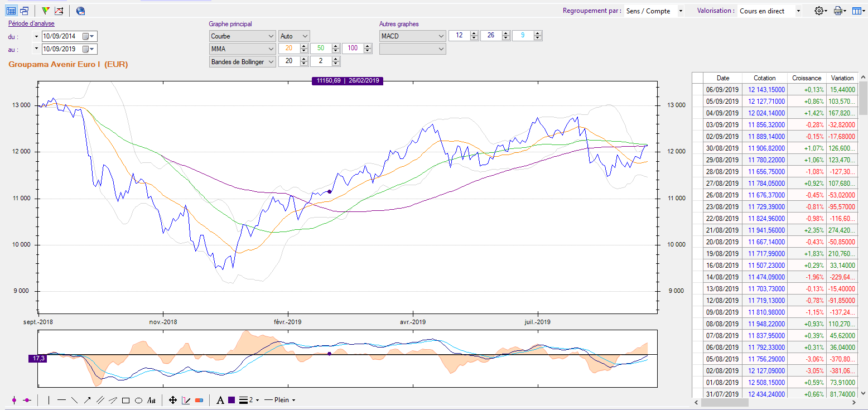The width and height of the screenshot is (868, 410).
Task: Toggle the table grid view button
Action: pyautogui.click(x=11, y=11)
